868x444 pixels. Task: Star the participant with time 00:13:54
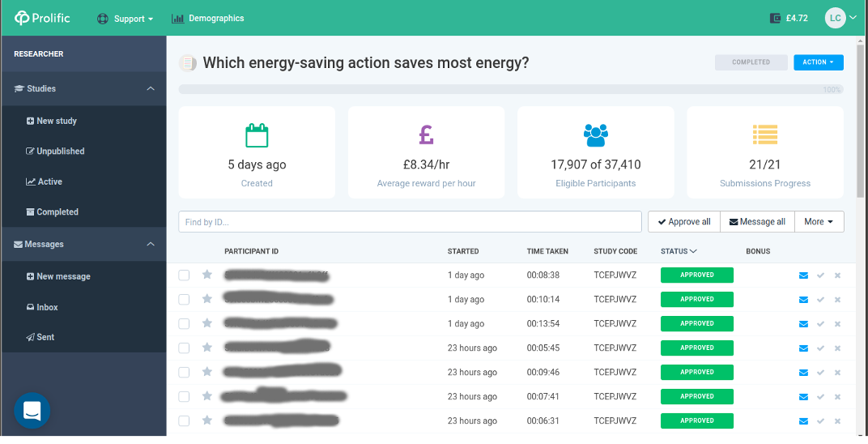point(207,323)
